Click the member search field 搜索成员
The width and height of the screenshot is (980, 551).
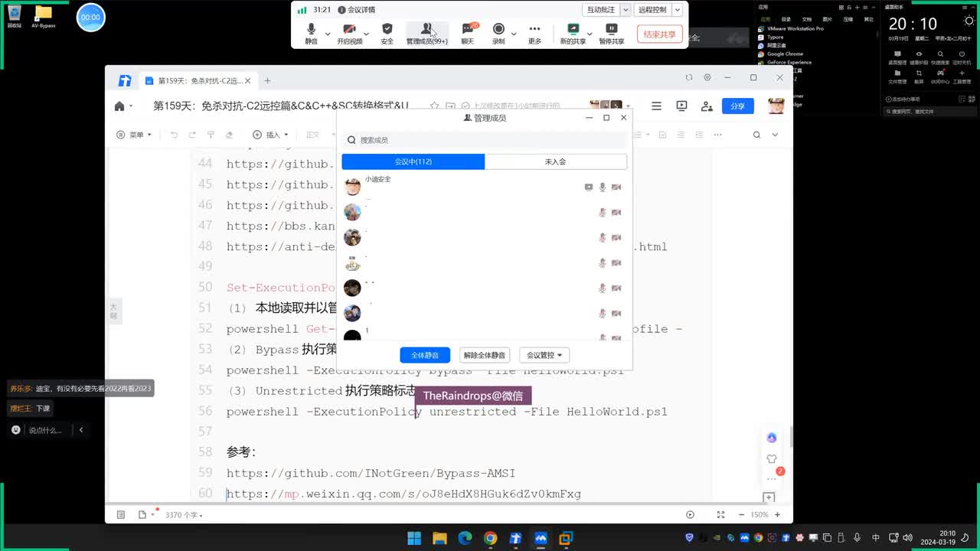click(x=484, y=140)
